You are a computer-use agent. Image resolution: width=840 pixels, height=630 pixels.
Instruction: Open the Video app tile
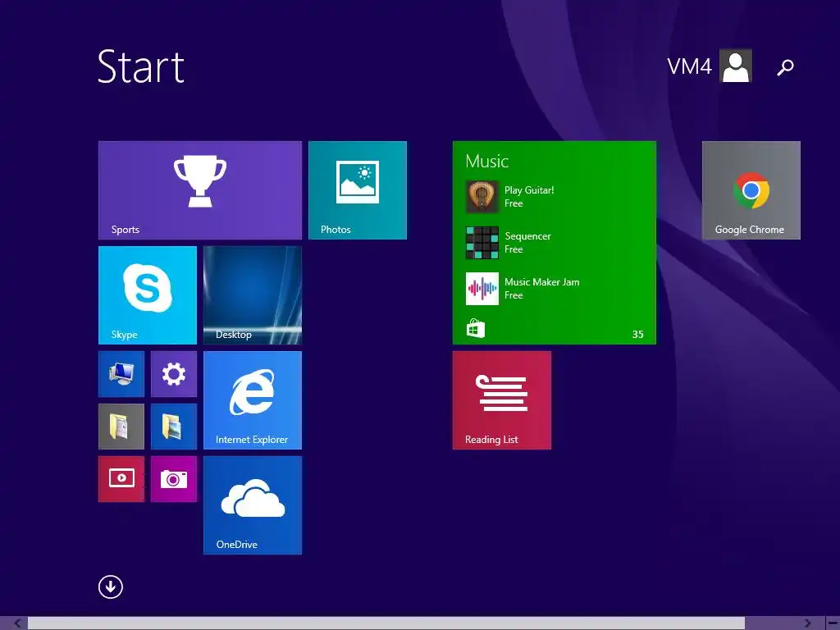coord(121,479)
